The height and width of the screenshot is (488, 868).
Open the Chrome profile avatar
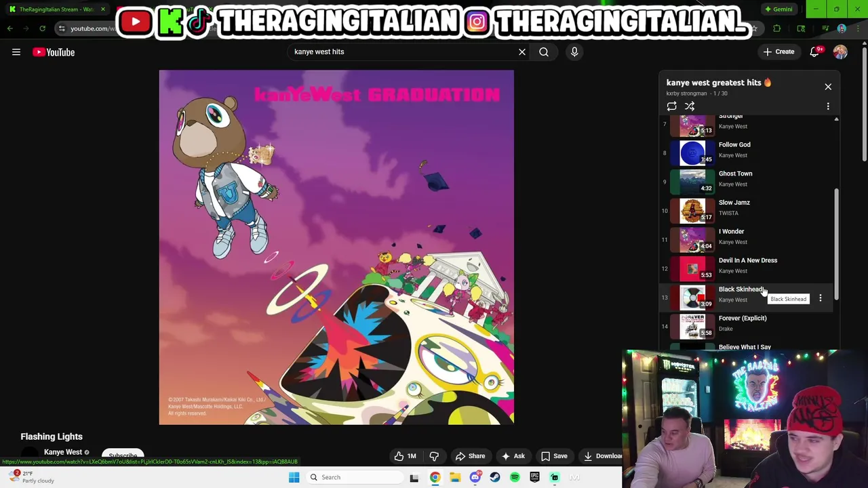(x=842, y=28)
